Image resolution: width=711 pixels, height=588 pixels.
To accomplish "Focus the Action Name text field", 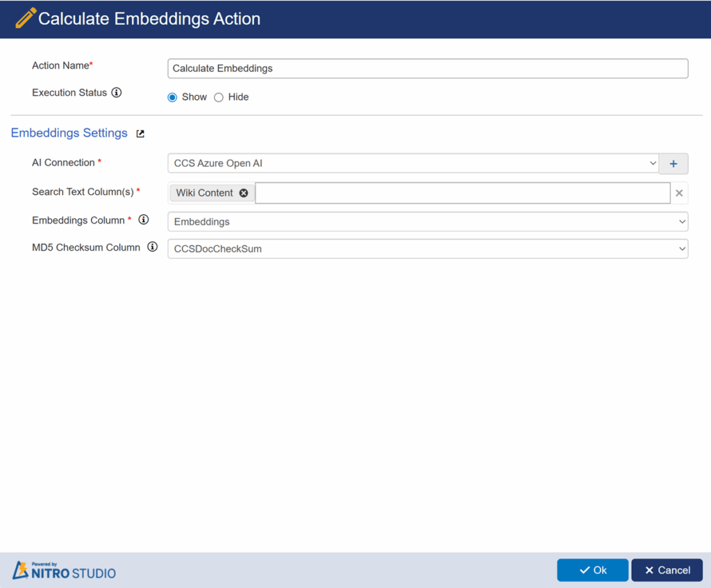I will 428,69.
